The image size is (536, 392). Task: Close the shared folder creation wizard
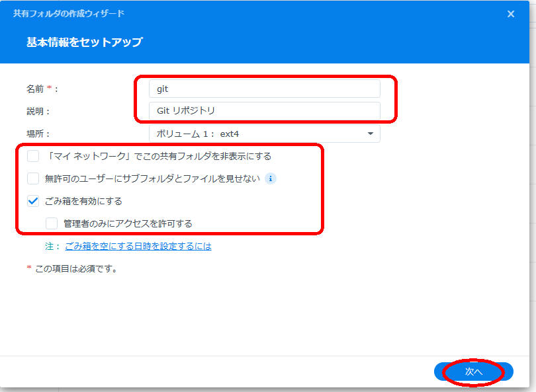[x=511, y=14]
